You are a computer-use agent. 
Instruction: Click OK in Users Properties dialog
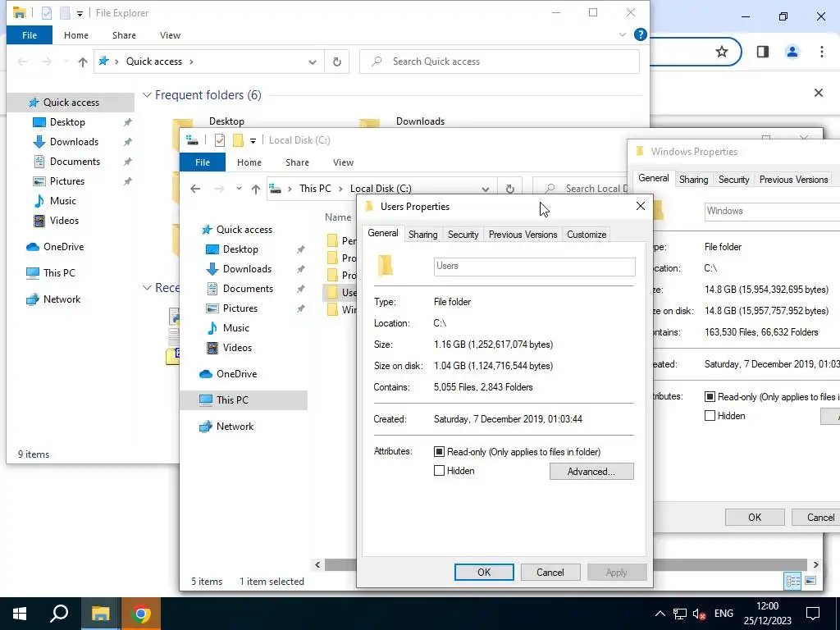(484, 572)
